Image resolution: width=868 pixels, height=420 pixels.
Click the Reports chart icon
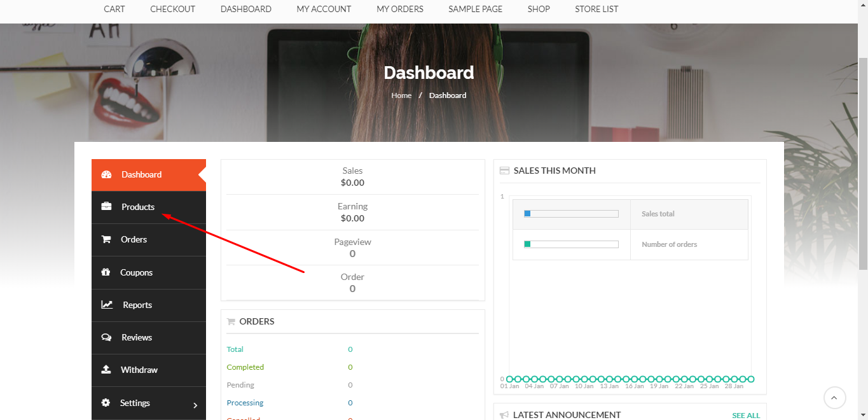click(107, 305)
